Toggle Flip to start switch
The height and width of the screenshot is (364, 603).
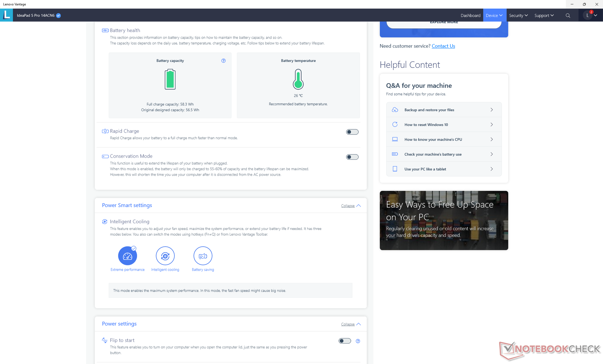pos(345,341)
